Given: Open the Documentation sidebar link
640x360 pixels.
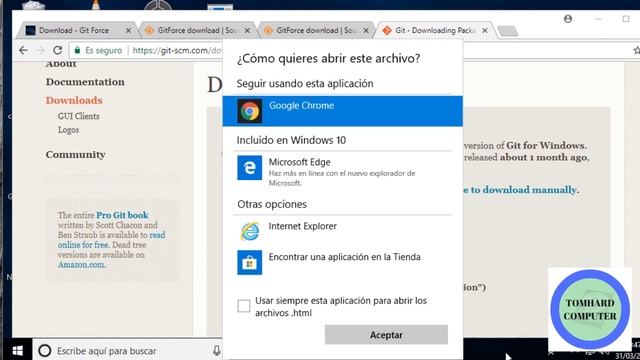Looking at the screenshot, I should (x=85, y=82).
